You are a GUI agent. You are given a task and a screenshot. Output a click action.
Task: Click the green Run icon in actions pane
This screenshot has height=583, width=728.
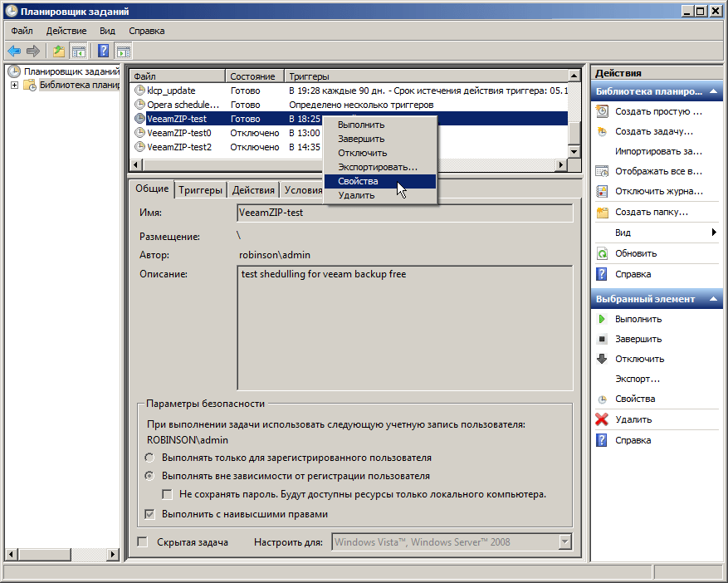(x=602, y=319)
